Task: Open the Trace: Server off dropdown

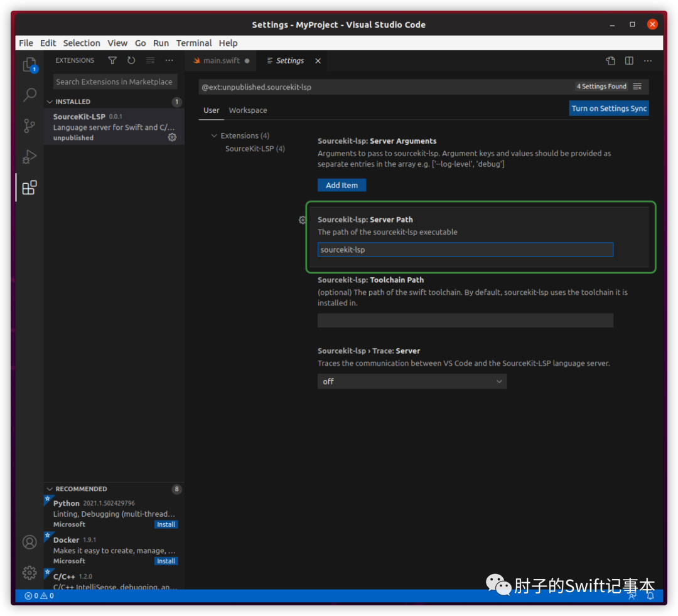Action: (x=412, y=381)
